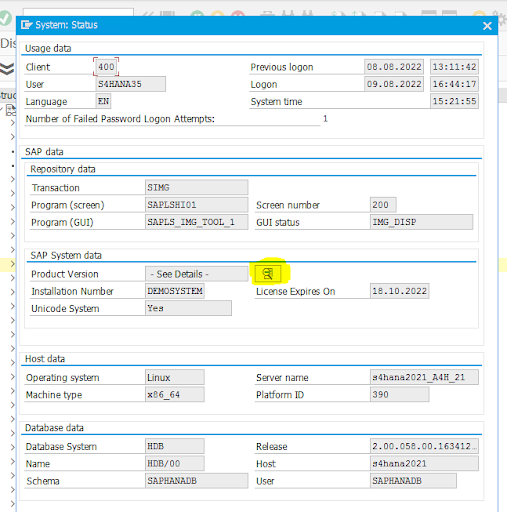This screenshot has height=512, width=507.
Task: Click GUI status field IMG_DISP
Action: pyautogui.click(x=421, y=222)
